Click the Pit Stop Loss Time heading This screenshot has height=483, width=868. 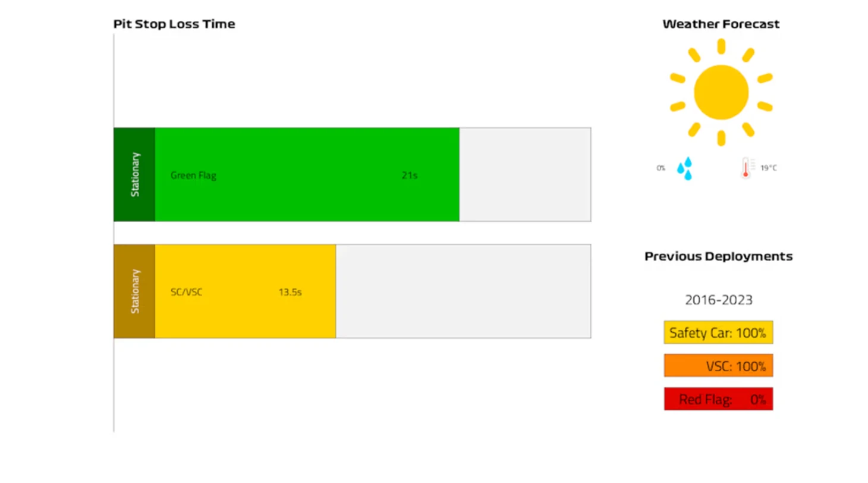click(174, 24)
